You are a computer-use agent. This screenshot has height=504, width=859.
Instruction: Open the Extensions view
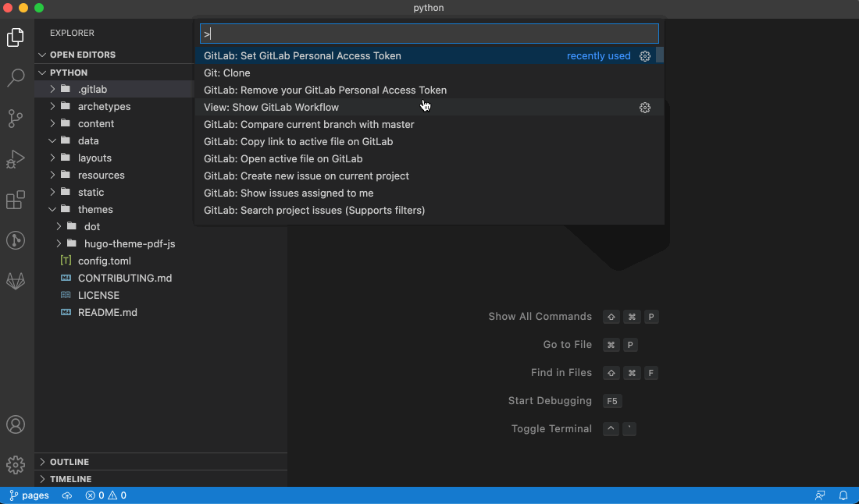point(16,200)
